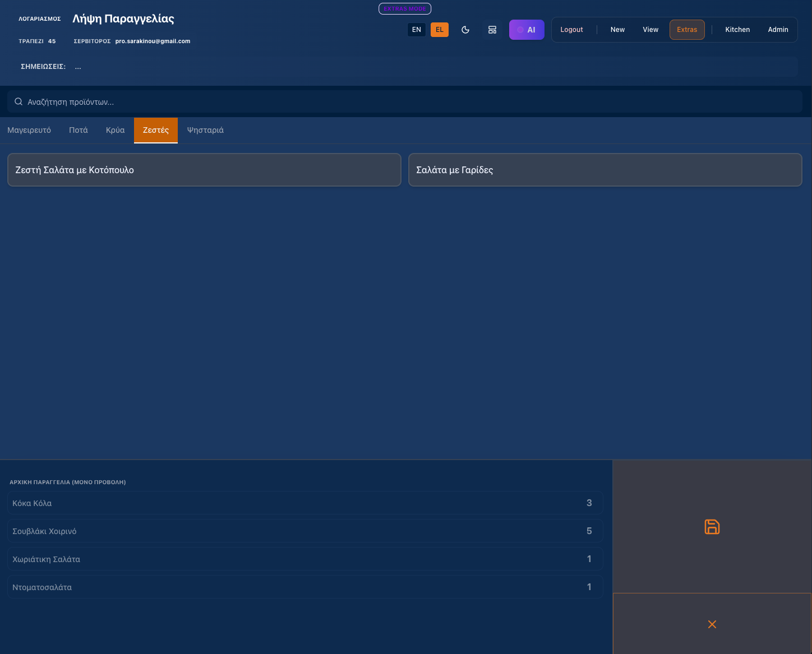This screenshot has height=654, width=812.
Task: Save extras with the floppy disk icon
Action: coord(712,527)
